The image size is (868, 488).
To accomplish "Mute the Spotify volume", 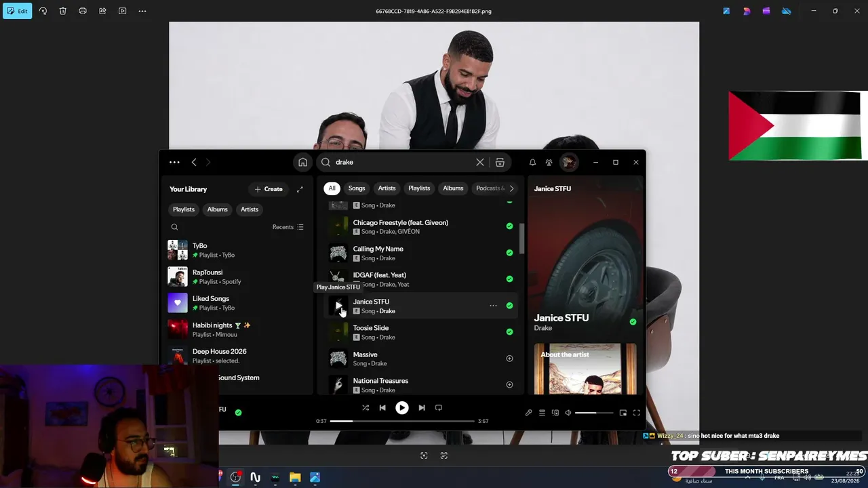I will (568, 413).
